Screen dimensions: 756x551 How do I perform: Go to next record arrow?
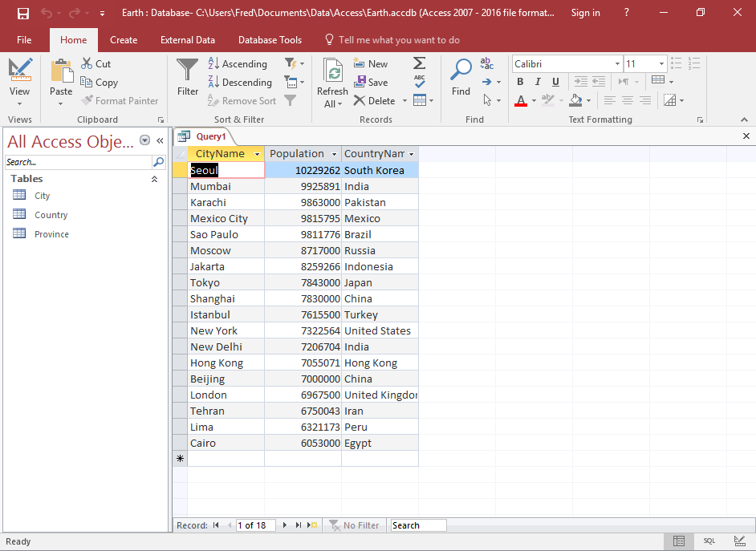pyautogui.click(x=284, y=525)
